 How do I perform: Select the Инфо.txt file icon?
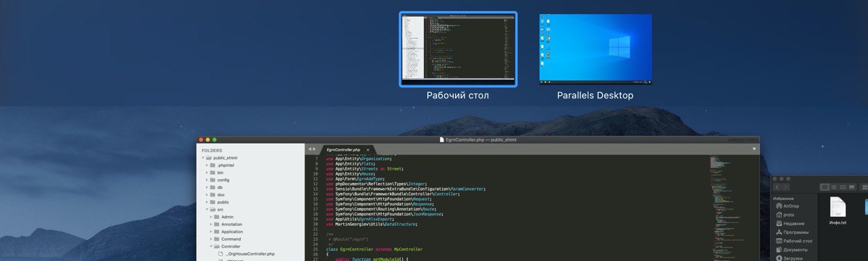(837, 207)
